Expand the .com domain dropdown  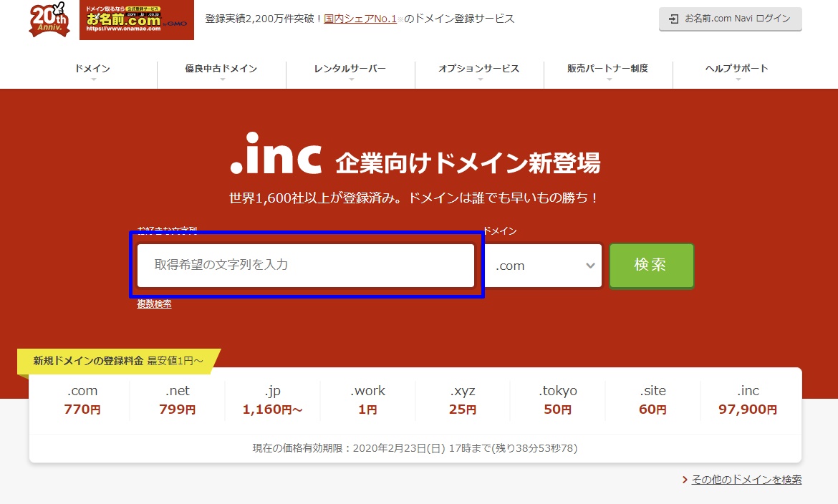pyautogui.click(x=543, y=266)
